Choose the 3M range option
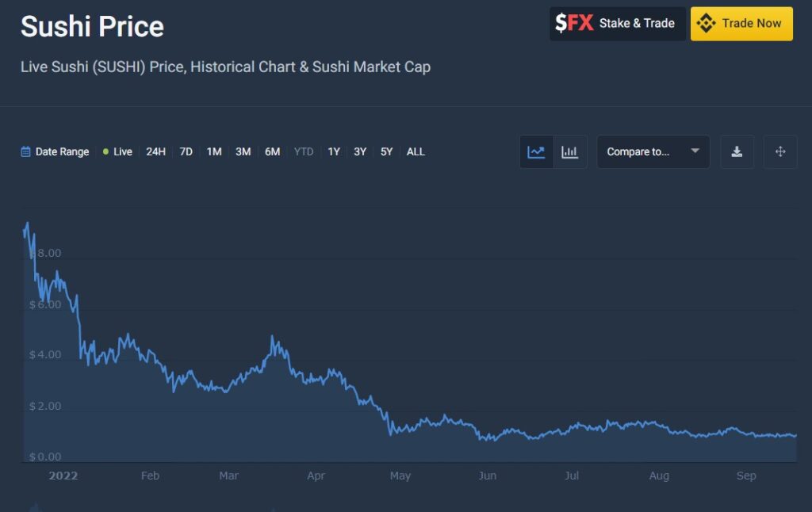Image resolution: width=812 pixels, height=512 pixels. coord(243,152)
